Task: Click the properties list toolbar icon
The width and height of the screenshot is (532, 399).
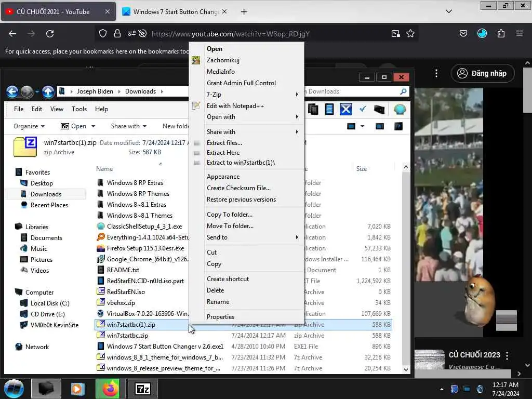Action: 329,109
